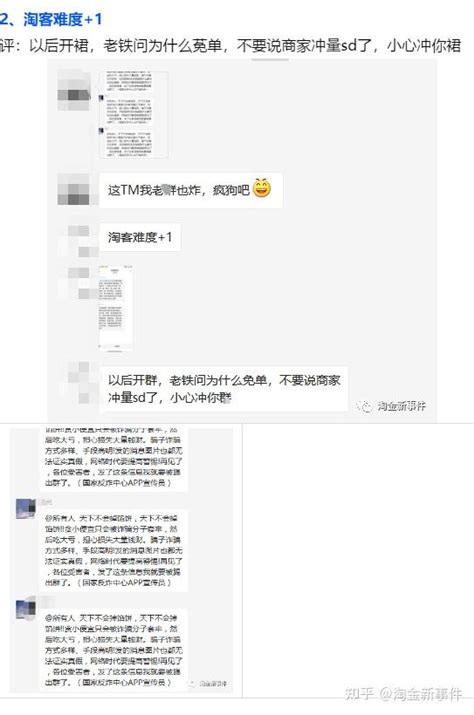This screenshot has width=474, height=715.
Task: Click the grinning emoji in the 疯狗吧 message
Action: pyautogui.click(x=262, y=188)
